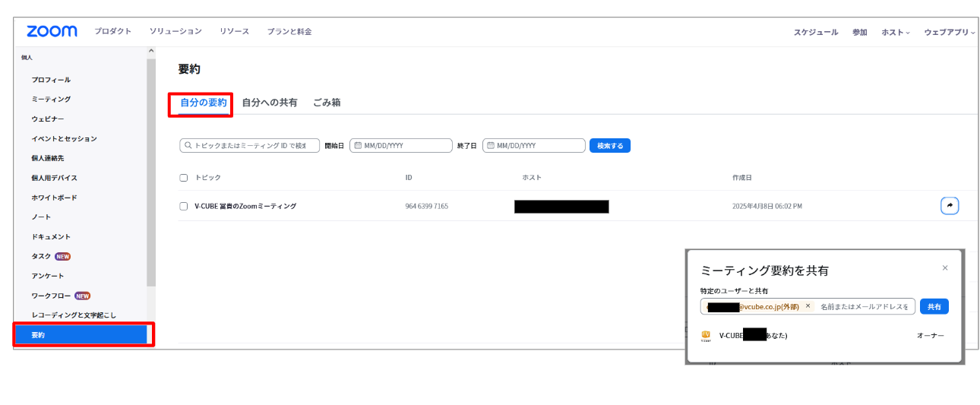This screenshot has width=980, height=405.
Task: Click the スケジュール link
Action: tap(816, 32)
